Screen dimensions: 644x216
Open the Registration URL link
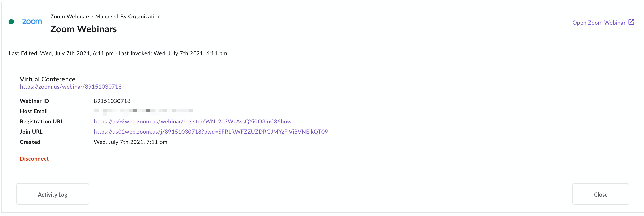(x=192, y=122)
